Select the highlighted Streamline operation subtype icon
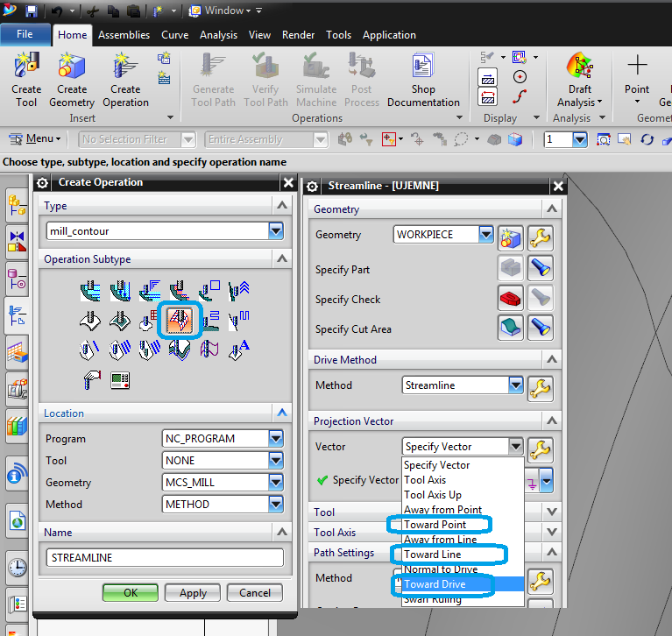Screen dimensions: 672x636 coord(180,320)
